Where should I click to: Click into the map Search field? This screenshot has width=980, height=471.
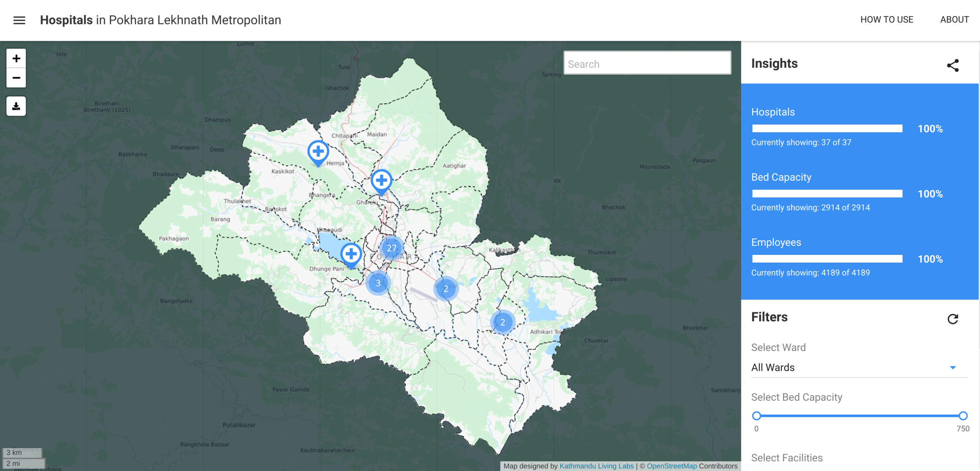coord(647,64)
